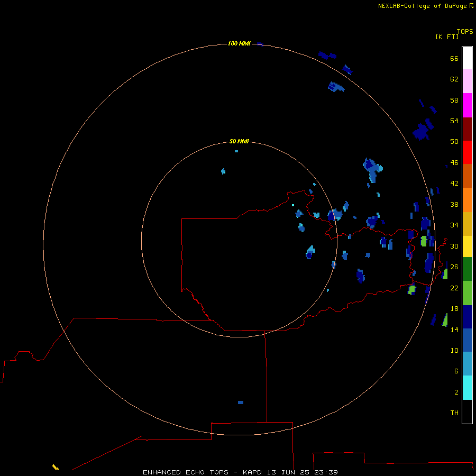Click the "50 NMI" range ring label
Viewport: 476px width, 476px height.
[x=239, y=141]
